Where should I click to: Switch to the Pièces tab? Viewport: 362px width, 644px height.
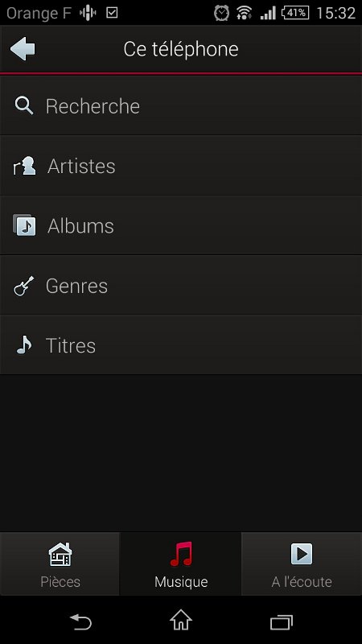[60, 564]
